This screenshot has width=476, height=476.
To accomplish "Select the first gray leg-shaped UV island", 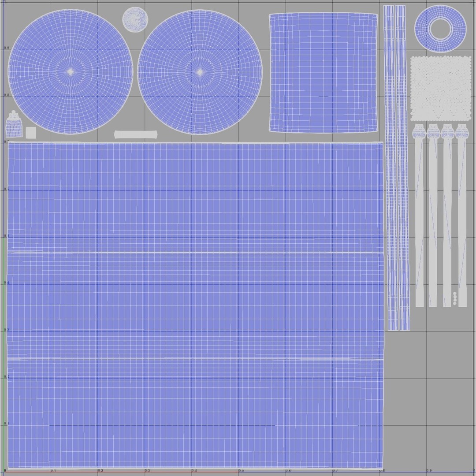I will click(419, 215).
